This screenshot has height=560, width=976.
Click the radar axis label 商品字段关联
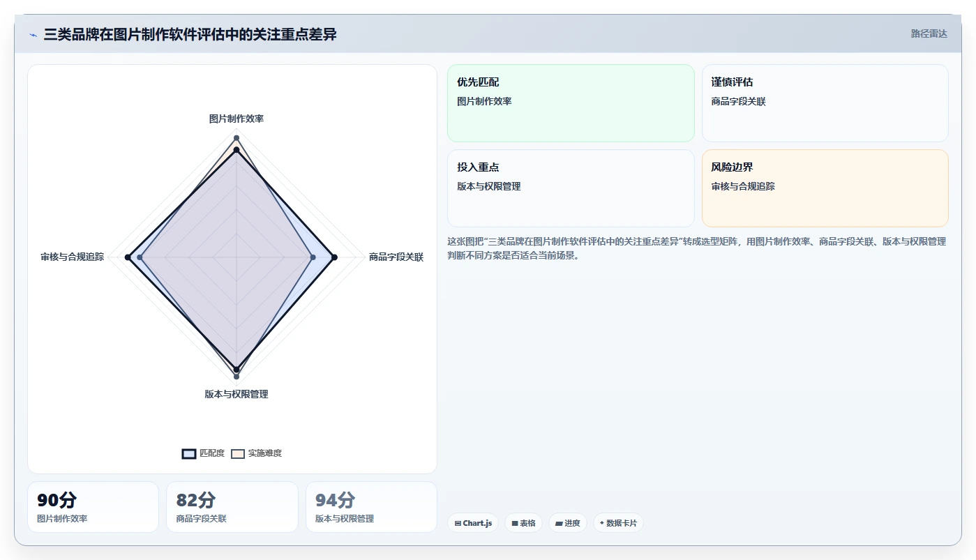(x=396, y=257)
